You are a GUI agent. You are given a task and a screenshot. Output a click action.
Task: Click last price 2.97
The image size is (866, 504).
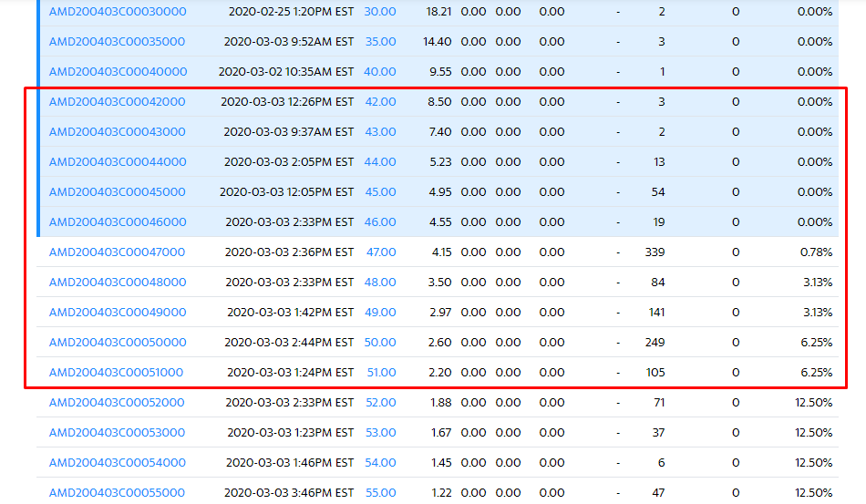point(440,313)
